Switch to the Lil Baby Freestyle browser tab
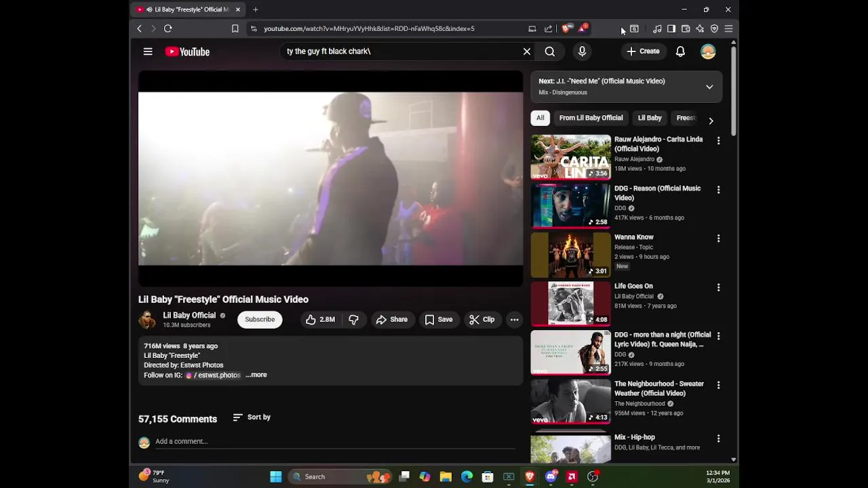Screen dimensions: 868x488 click(x=188, y=9)
